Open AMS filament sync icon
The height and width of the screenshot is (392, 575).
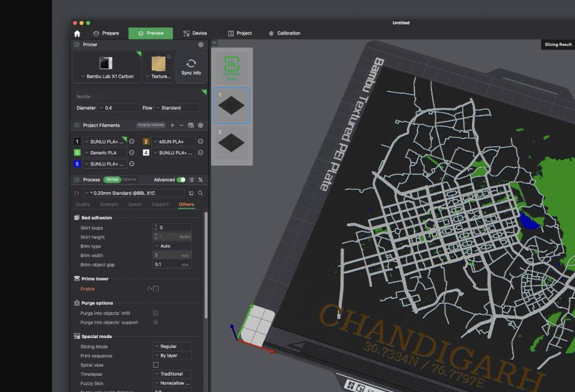191,125
